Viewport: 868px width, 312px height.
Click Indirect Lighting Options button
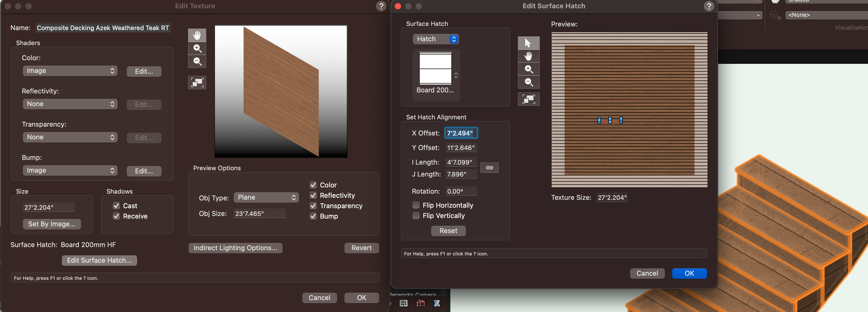[x=235, y=248]
